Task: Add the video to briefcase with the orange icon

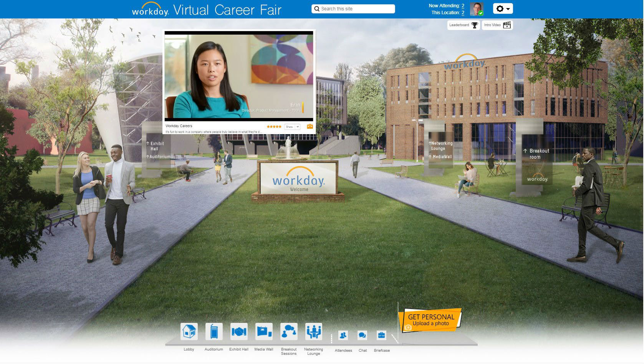Action: click(310, 126)
